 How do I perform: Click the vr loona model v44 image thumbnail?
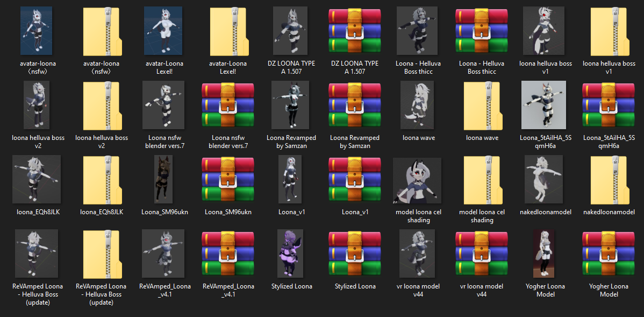417,253
